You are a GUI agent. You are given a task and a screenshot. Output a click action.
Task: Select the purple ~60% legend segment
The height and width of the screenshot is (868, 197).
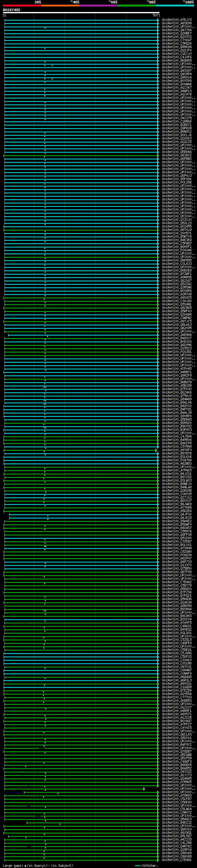pos(98,6)
